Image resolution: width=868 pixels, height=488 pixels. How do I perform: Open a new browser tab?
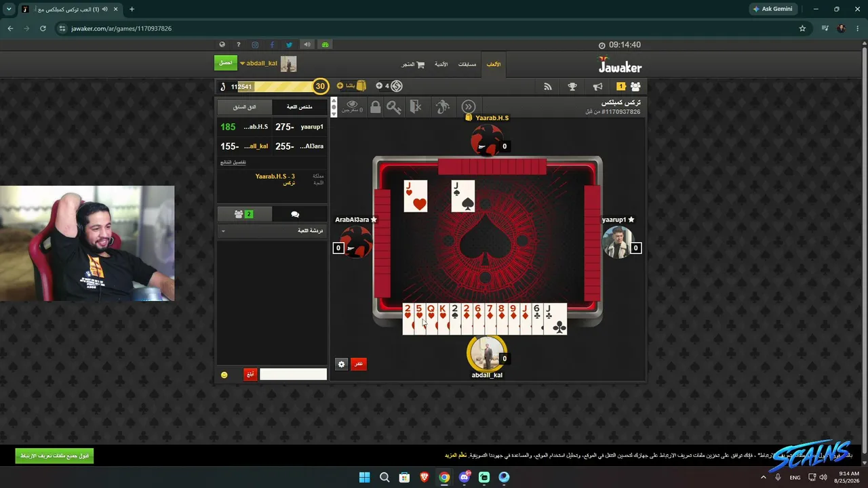132,9
